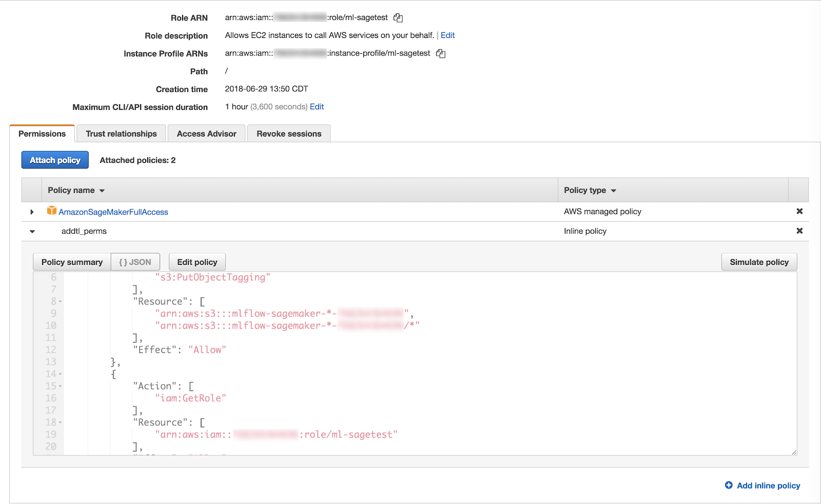This screenshot has height=504, width=821.
Task: Copy the Role ARN to clipboard
Action: tap(398, 18)
